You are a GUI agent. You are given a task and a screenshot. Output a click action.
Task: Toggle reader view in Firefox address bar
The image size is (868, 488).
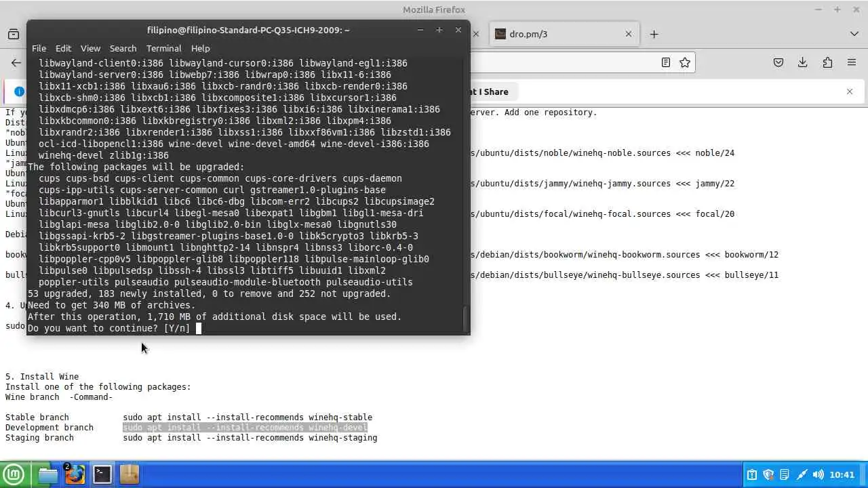(x=666, y=62)
